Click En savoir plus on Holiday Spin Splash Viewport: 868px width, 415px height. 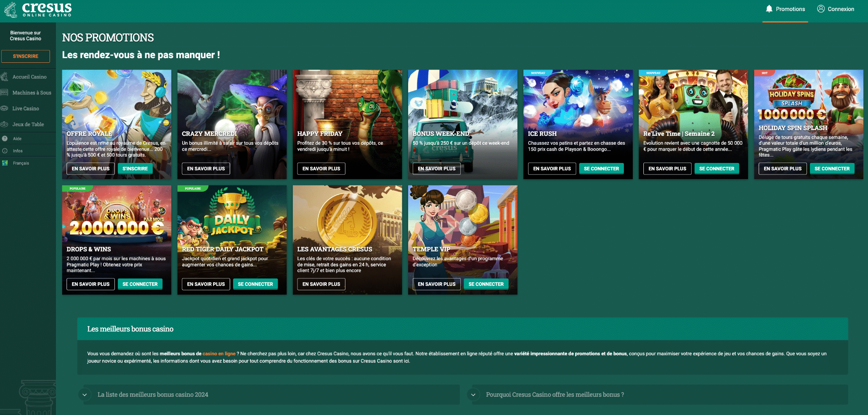point(782,168)
